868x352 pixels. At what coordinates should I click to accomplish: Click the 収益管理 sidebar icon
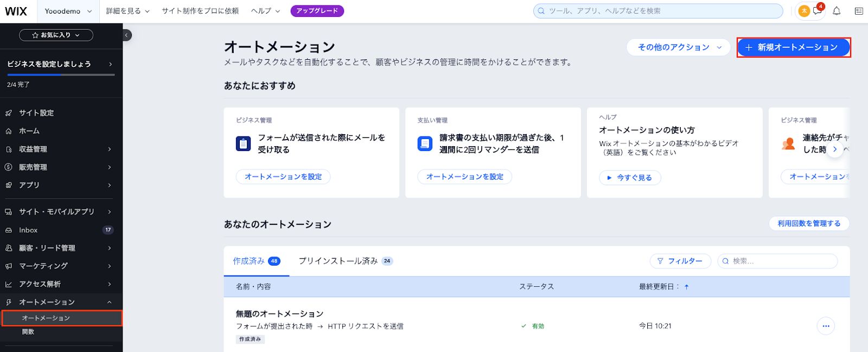[x=9, y=149]
